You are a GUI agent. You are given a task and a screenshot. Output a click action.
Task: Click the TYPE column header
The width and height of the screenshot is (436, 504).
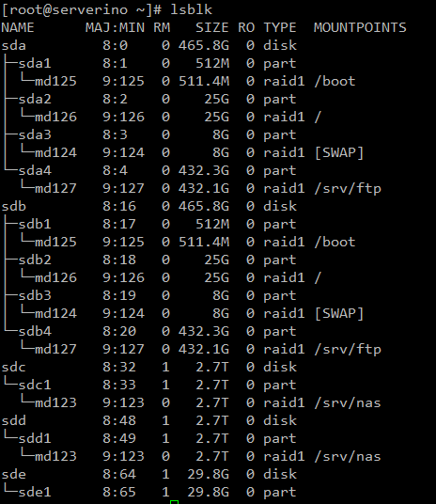(280, 27)
